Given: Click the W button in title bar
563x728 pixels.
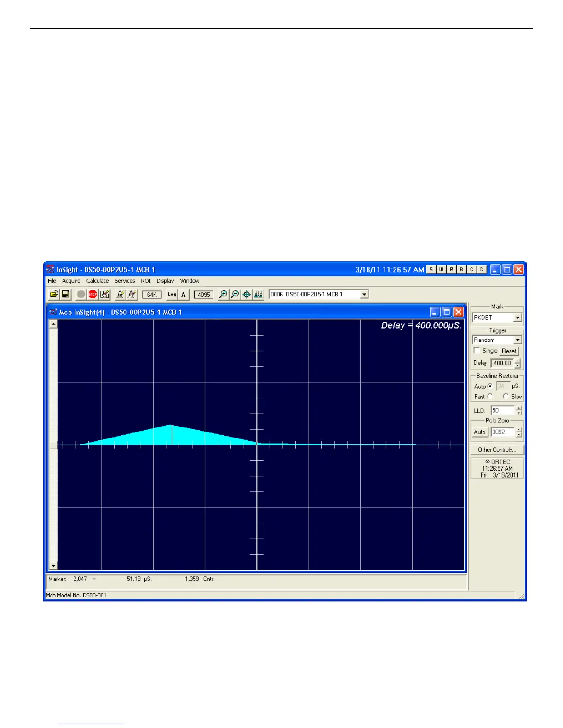Looking at the screenshot, I should coord(441,269).
